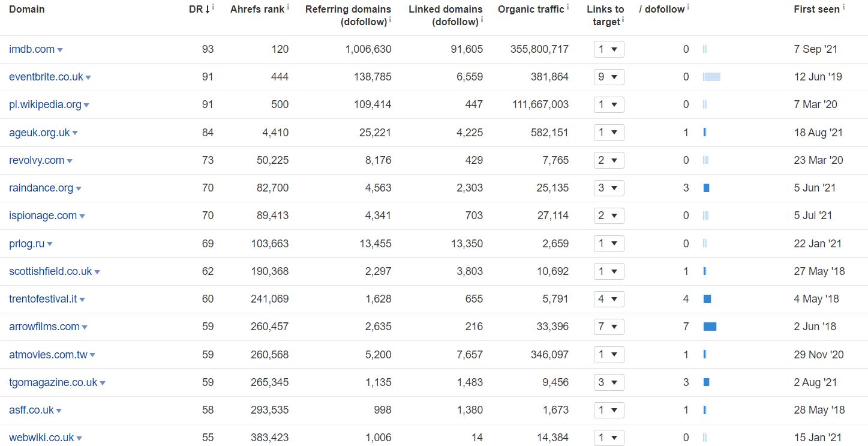Open Links to target dropdown for scottishfield.co.uk

609,271
